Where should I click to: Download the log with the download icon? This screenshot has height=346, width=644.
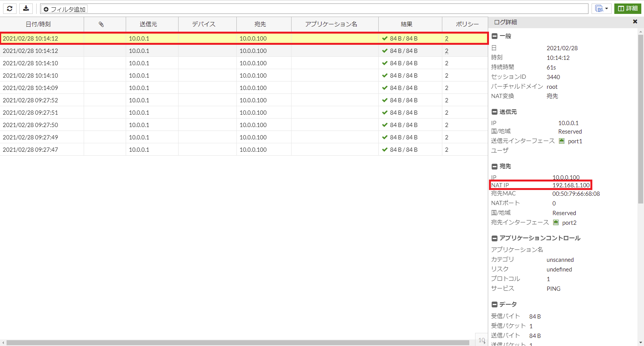click(x=26, y=8)
